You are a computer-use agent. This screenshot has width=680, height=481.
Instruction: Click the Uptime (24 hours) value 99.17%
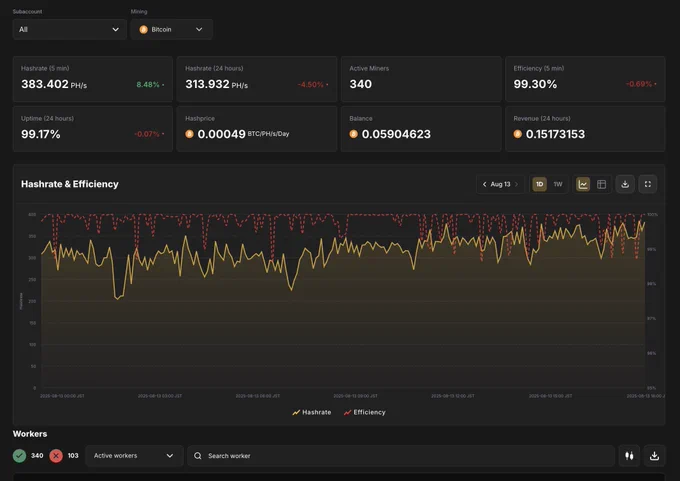click(41, 134)
